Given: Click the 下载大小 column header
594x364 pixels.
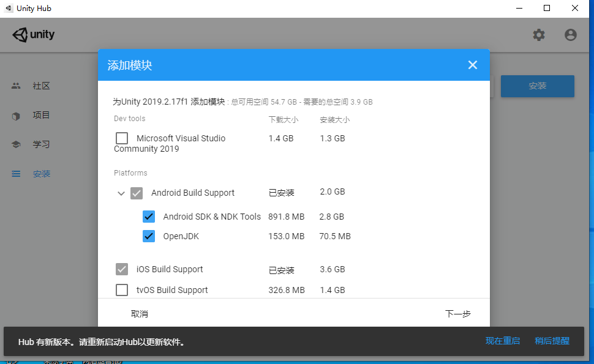Looking at the screenshot, I should point(284,119).
